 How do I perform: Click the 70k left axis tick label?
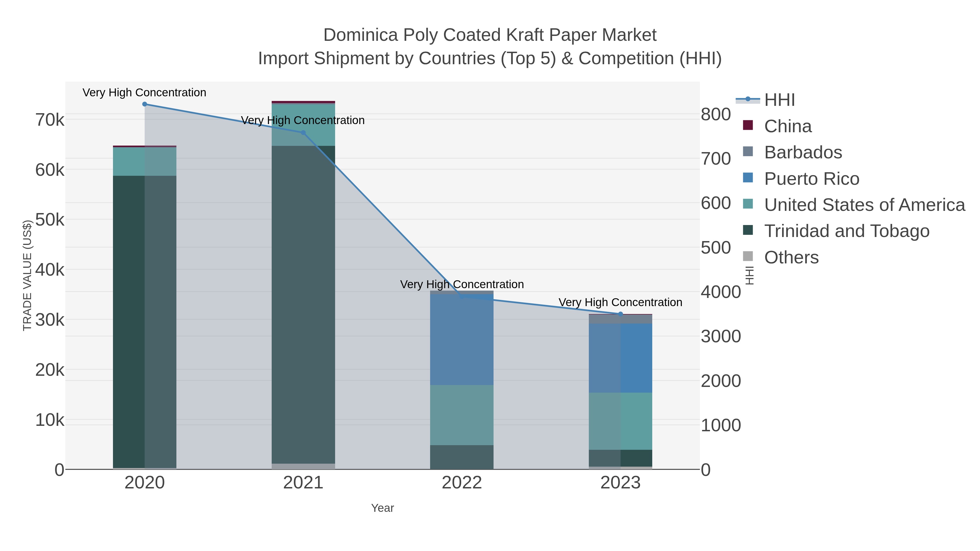coord(50,120)
